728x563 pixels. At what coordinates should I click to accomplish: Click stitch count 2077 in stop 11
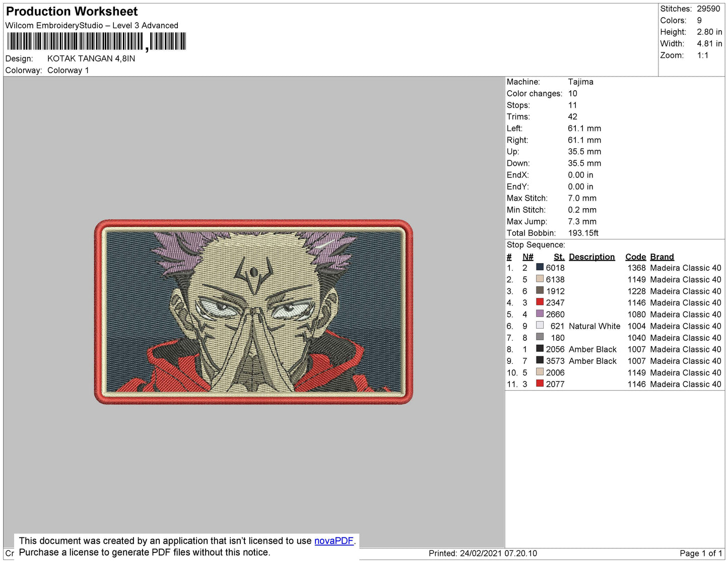click(555, 384)
